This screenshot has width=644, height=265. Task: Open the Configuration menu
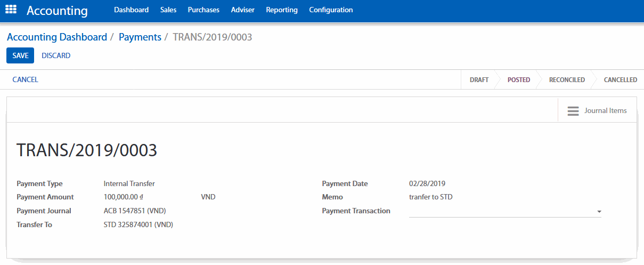pos(331,10)
